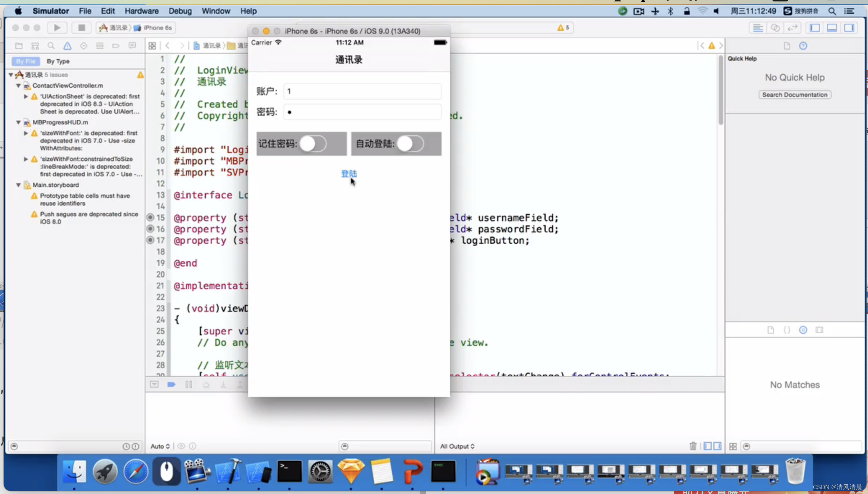Toggle breakpoint circle at line 16
Screen dimensions: 868x494
150,229
